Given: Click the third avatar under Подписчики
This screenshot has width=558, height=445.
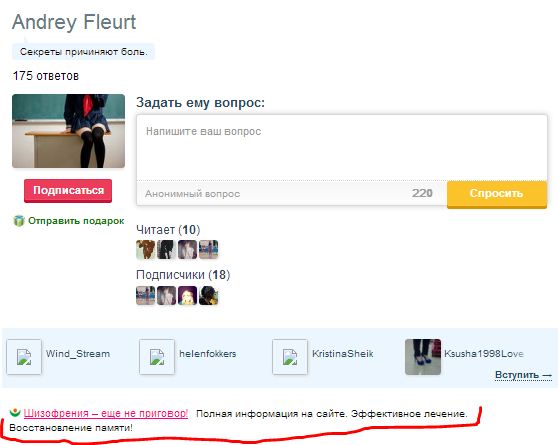Looking at the screenshot, I should click(x=188, y=295).
